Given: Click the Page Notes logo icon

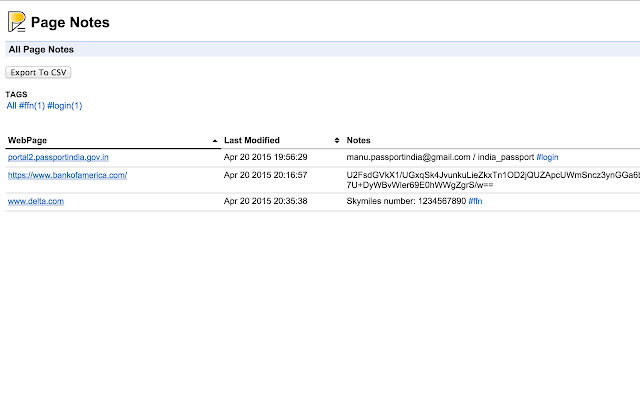Looking at the screenshot, I should [x=16, y=21].
